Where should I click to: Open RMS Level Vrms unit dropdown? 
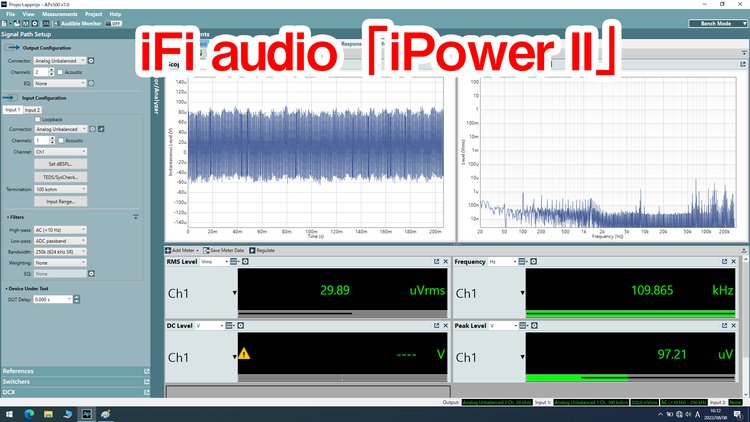click(x=214, y=261)
